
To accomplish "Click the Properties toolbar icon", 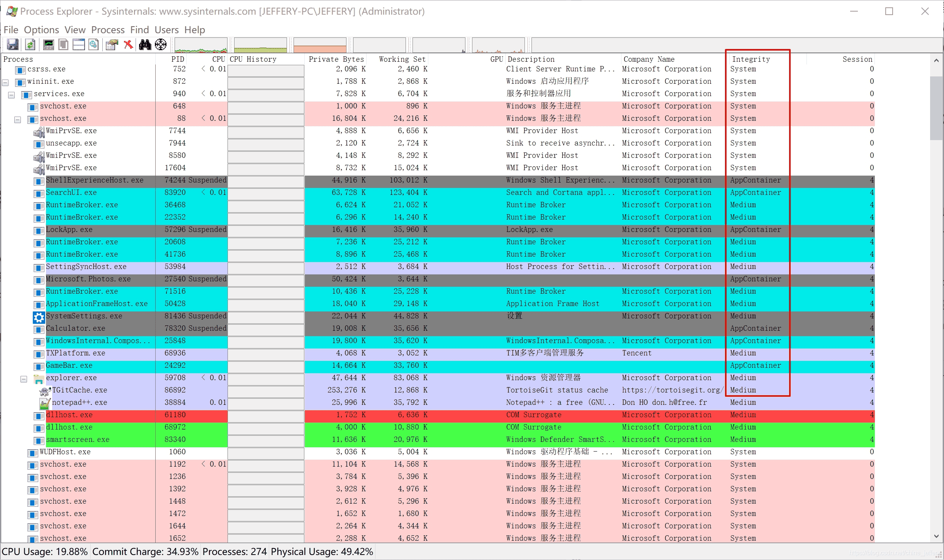I will point(112,45).
